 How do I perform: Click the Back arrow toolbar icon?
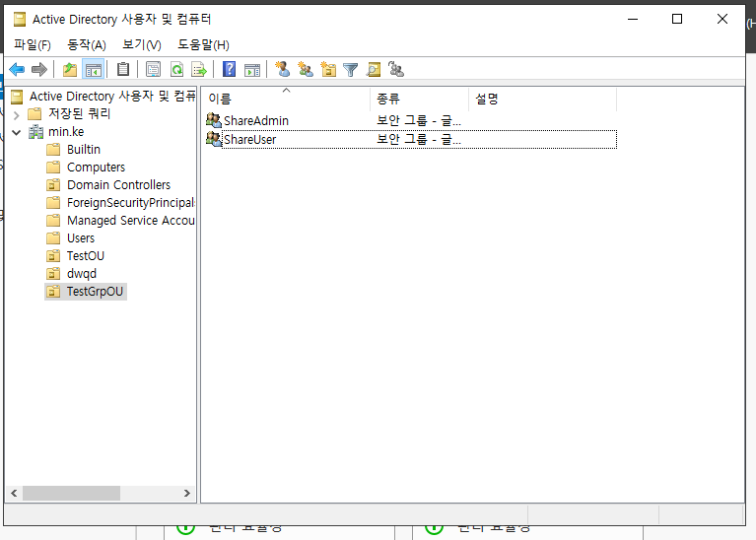click(x=17, y=69)
